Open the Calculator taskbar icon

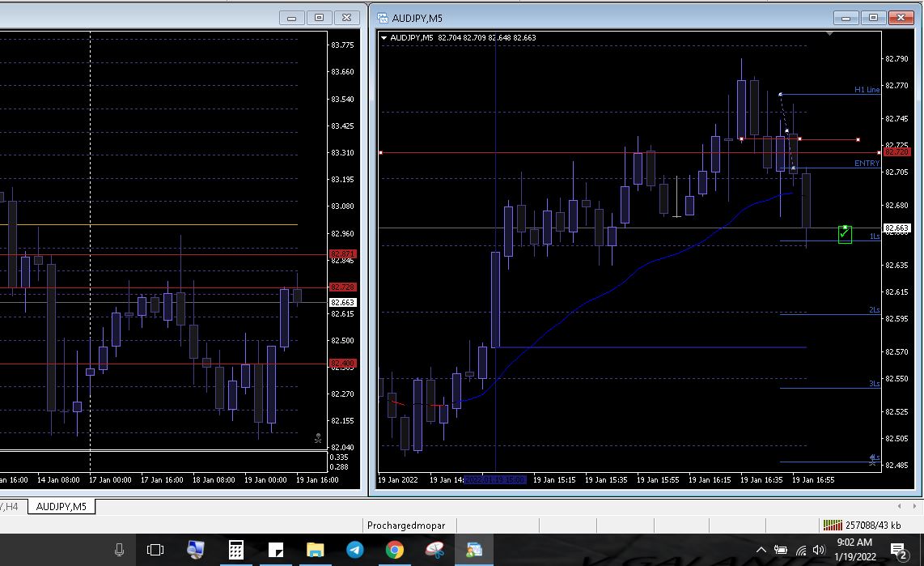pyautogui.click(x=235, y=551)
